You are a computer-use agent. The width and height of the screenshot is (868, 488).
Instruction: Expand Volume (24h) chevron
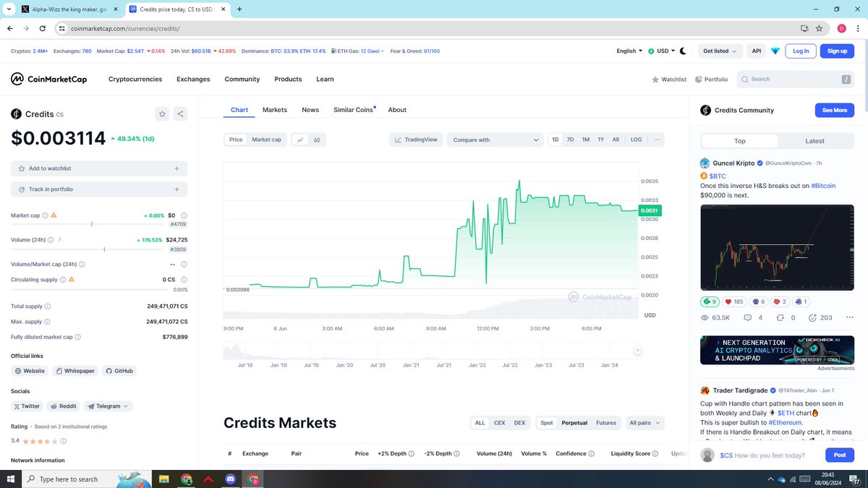click(59, 239)
